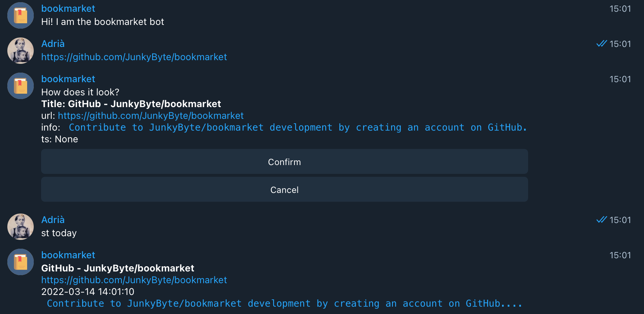This screenshot has width=644, height=314.
Task: Click Adrià's name above the GitHub link
Action: click(x=53, y=44)
